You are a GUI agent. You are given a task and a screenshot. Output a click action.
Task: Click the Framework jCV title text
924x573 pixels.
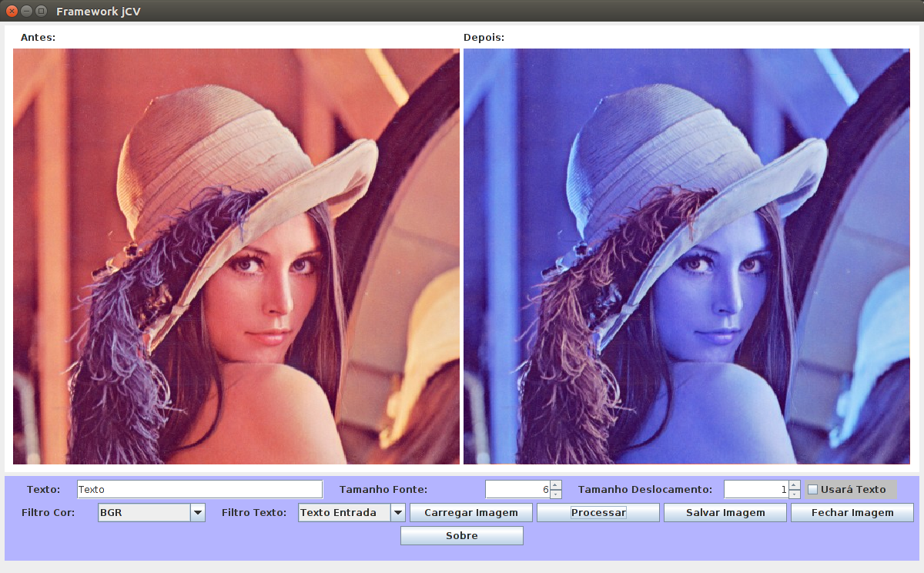[x=99, y=12]
